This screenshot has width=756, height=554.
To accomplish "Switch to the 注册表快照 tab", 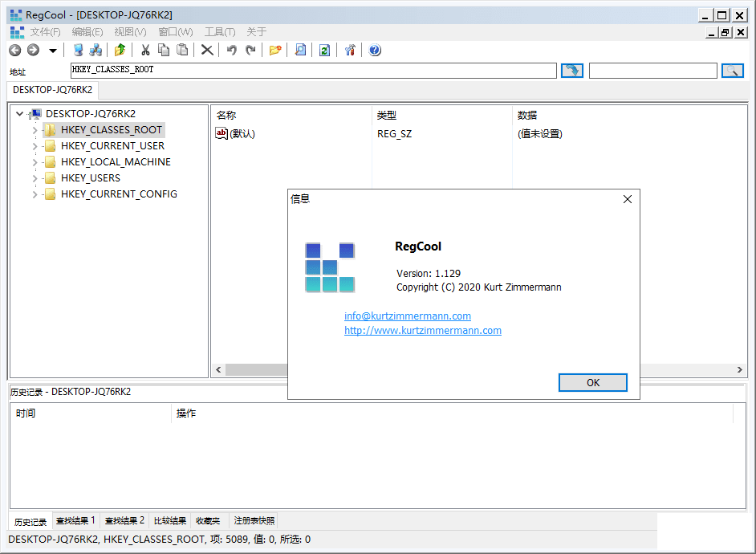I will [254, 521].
